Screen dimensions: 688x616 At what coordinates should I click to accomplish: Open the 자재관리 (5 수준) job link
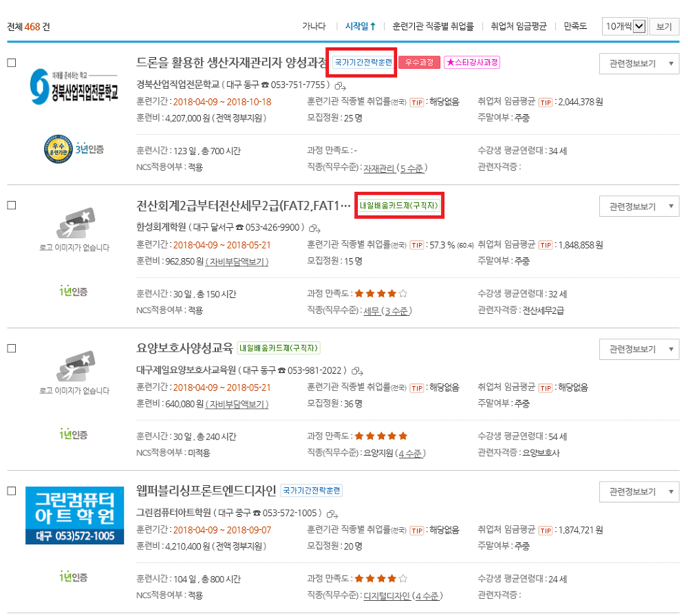pos(396,168)
